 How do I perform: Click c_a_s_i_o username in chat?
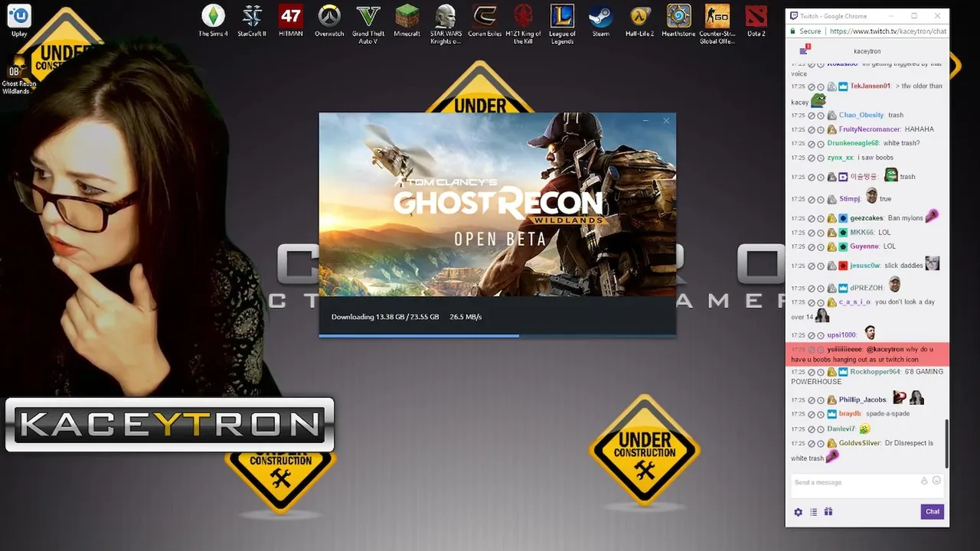coord(854,302)
